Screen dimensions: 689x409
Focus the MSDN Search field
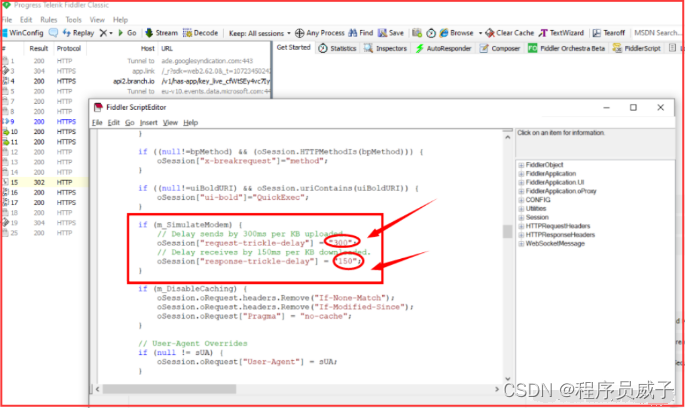pos(657,33)
